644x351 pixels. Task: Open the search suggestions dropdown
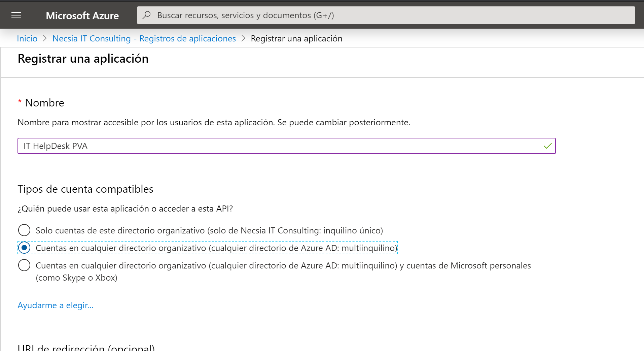pyautogui.click(x=303, y=15)
